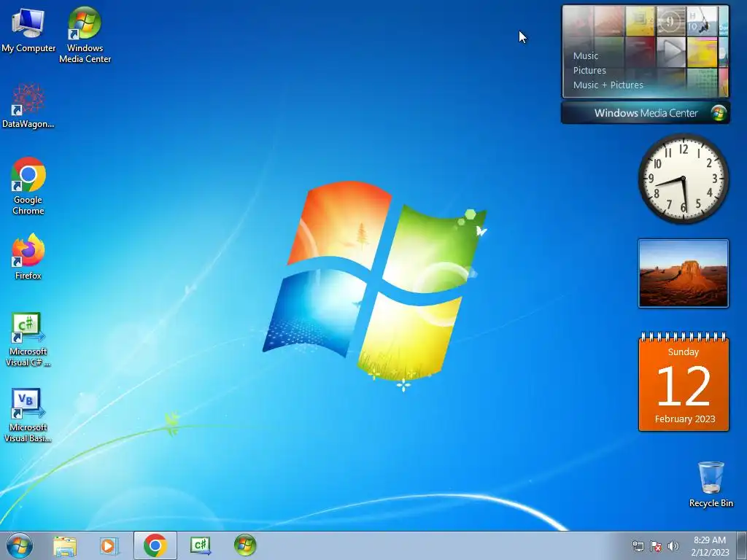This screenshot has height=560, width=747.
Task: Click Sunday on the calendar gadget
Action: click(x=683, y=352)
